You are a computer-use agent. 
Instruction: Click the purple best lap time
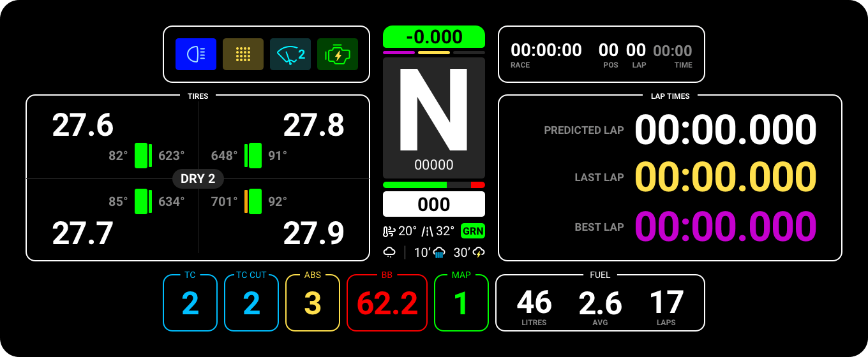725,227
